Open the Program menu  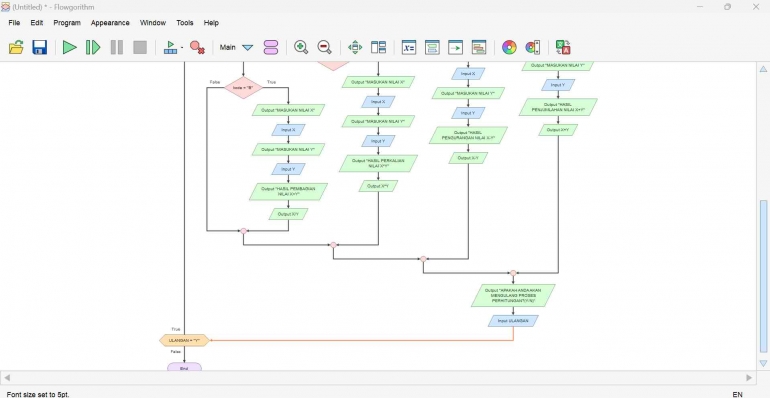click(x=67, y=23)
